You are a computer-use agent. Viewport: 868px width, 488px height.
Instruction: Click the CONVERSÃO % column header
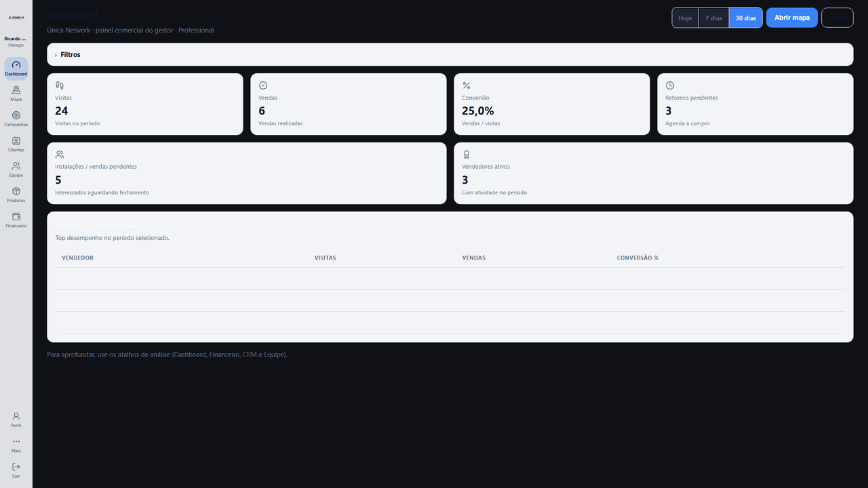(x=638, y=258)
